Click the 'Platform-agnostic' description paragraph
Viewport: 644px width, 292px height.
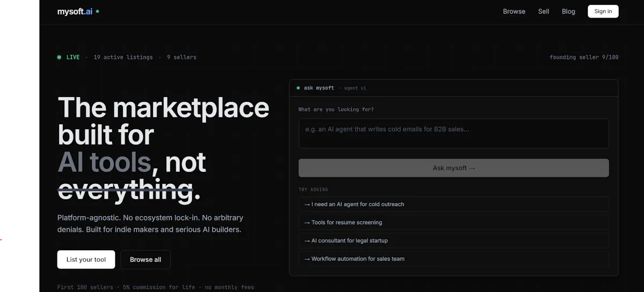tap(150, 224)
